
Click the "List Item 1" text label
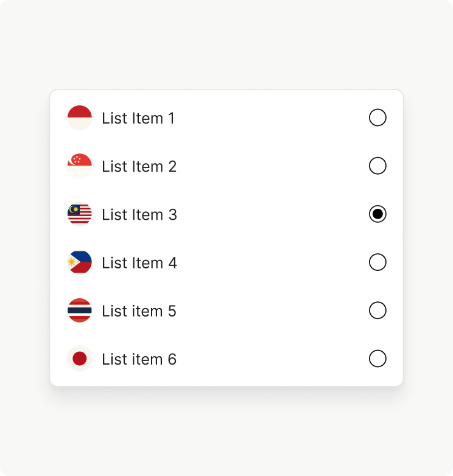(138, 118)
